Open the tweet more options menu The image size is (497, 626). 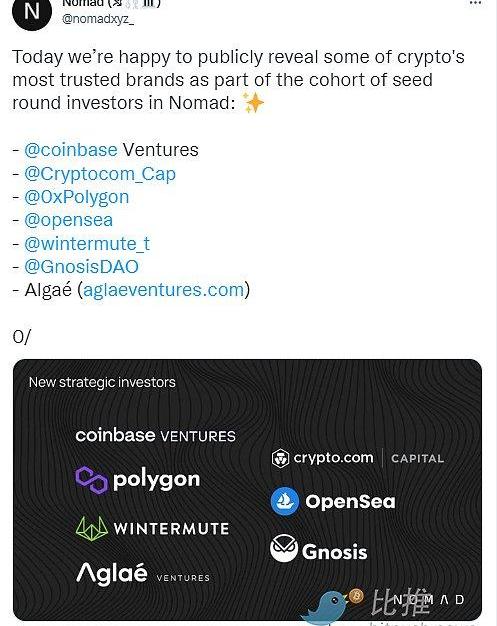[x=475, y=3]
